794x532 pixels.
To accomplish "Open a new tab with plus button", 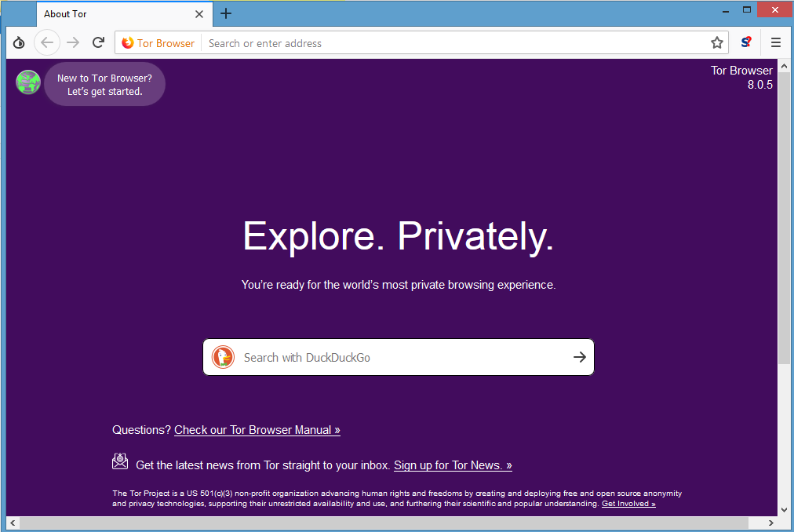I will tap(226, 13).
